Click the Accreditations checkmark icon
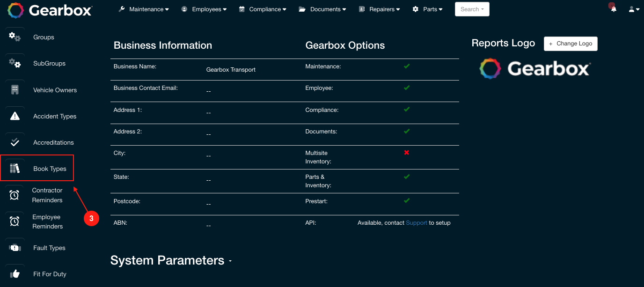This screenshot has width=644, height=287. [15, 142]
